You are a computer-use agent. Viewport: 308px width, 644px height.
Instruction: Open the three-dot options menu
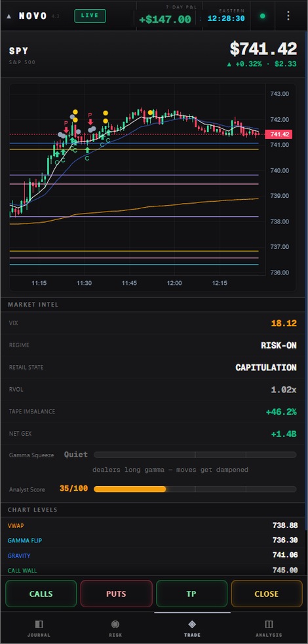[x=288, y=16]
